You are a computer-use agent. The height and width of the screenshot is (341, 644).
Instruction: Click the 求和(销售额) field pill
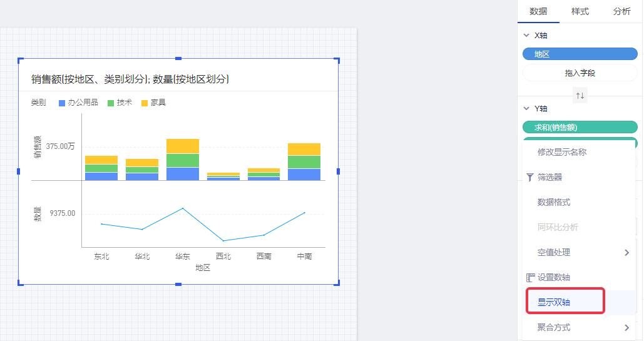pos(580,127)
